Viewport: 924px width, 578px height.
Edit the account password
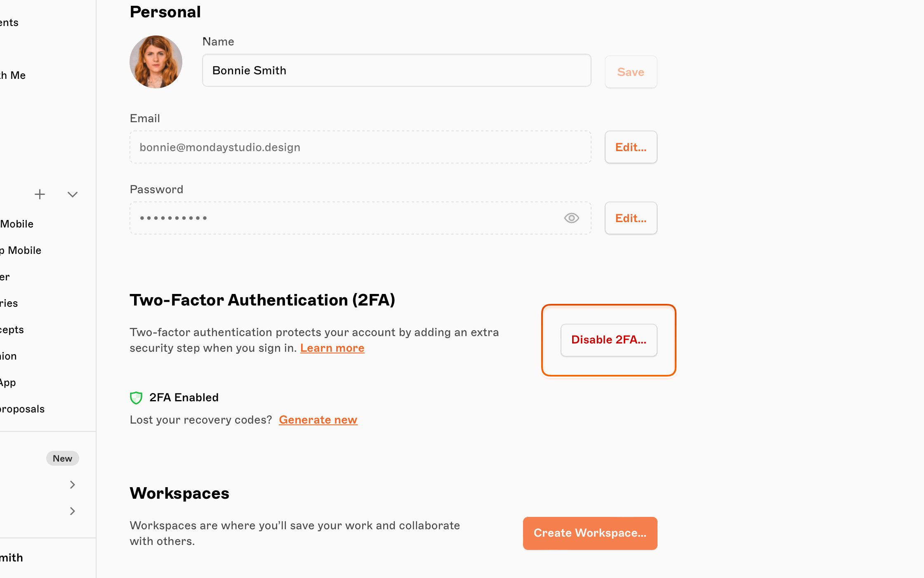pos(631,218)
